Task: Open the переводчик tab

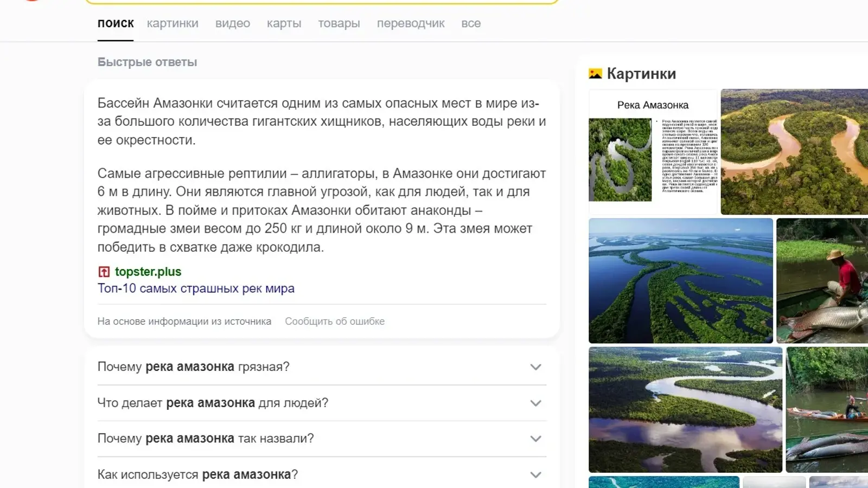Action: point(411,23)
